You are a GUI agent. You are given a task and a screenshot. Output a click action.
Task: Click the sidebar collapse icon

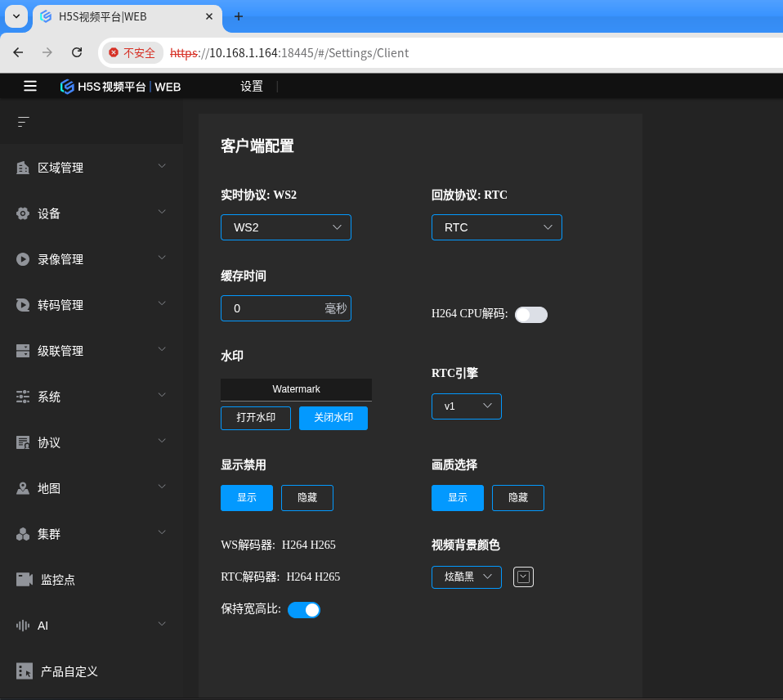coord(23,122)
